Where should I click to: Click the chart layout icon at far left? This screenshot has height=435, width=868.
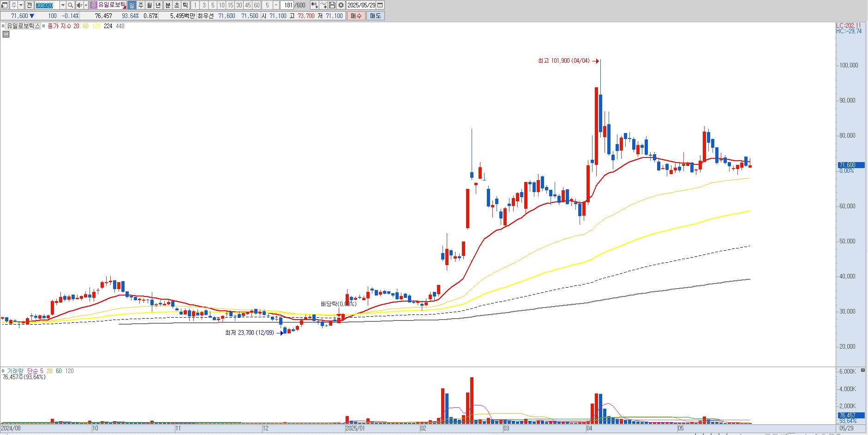click(5, 5)
